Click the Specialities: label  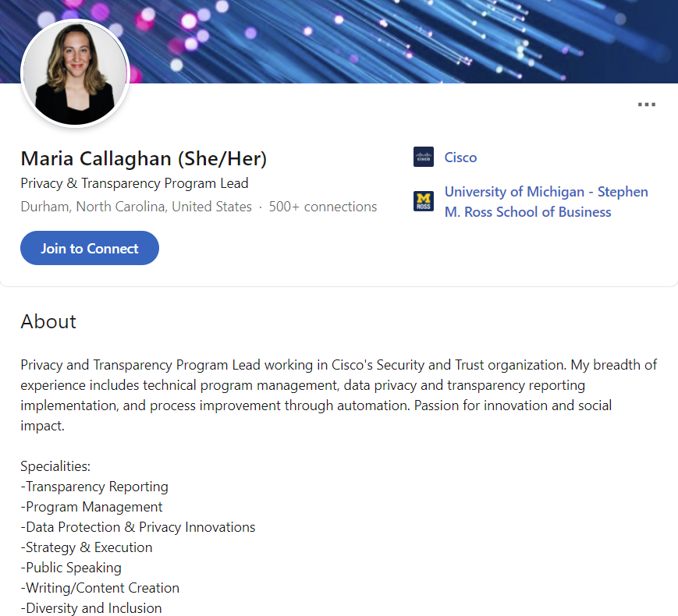55,466
